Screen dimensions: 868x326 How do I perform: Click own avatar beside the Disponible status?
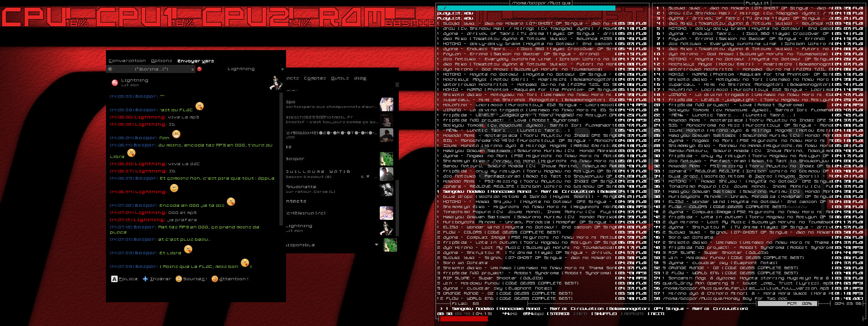click(390, 245)
